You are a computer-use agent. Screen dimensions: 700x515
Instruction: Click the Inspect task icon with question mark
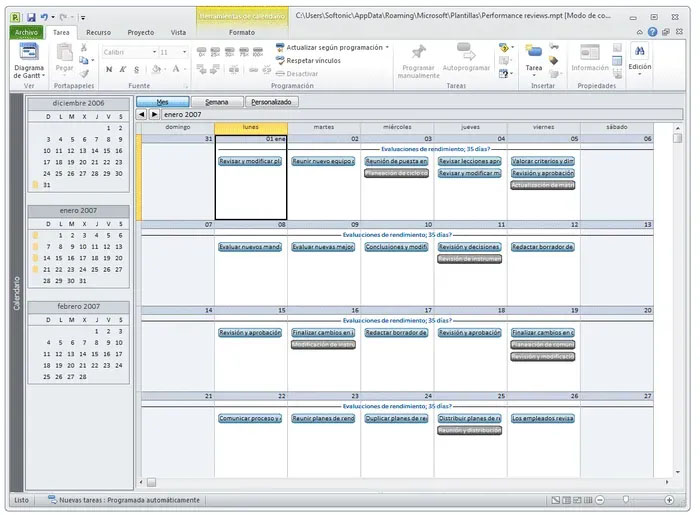pyautogui.click(x=503, y=47)
